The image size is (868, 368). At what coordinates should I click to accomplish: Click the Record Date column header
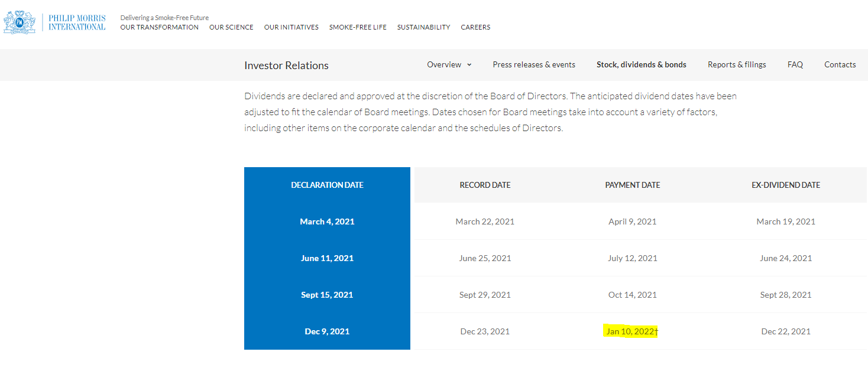click(485, 185)
